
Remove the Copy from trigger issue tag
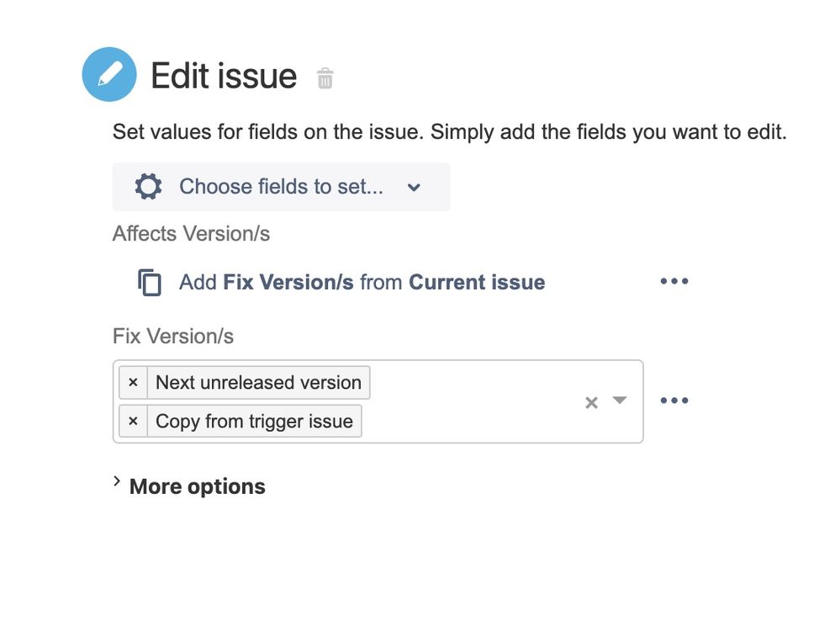click(134, 422)
